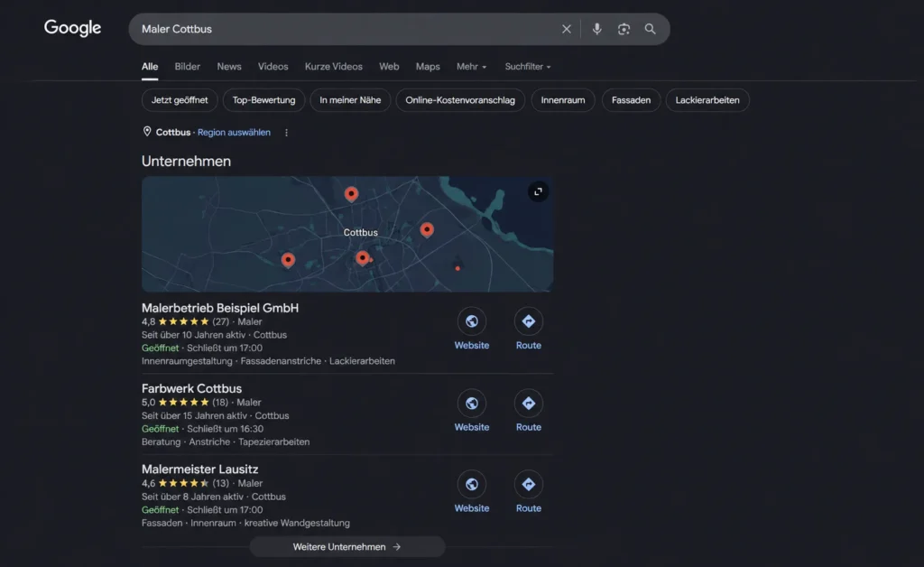
Task: Open location options three-dot menu
Action: click(286, 133)
